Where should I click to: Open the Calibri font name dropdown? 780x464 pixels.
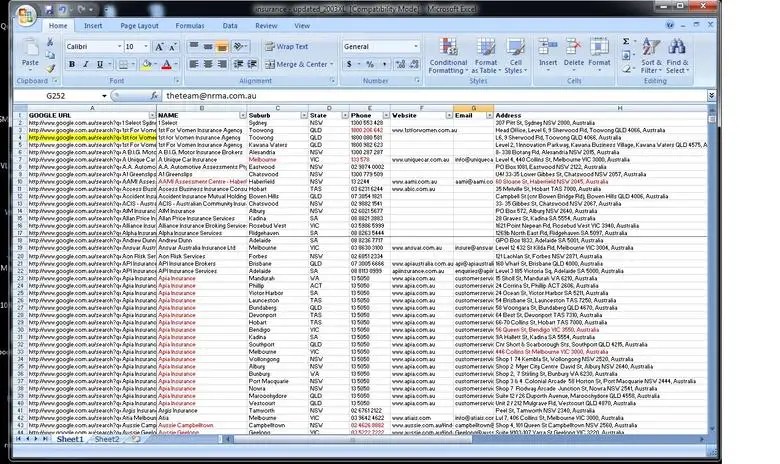point(119,46)
